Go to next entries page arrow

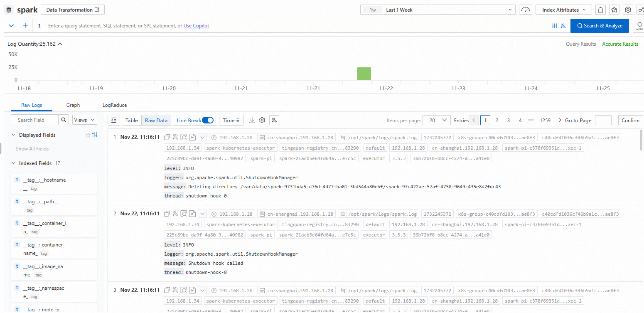tap(560, 120)
